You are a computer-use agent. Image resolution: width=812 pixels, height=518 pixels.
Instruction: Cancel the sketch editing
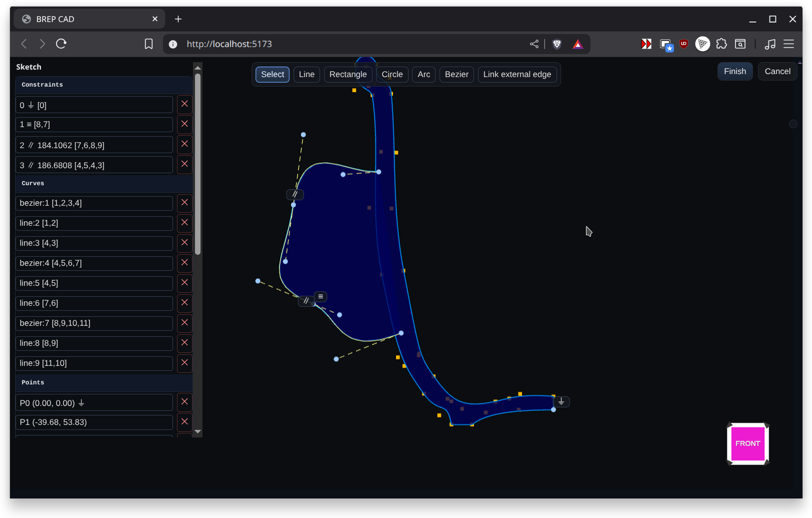pos(777,72)
